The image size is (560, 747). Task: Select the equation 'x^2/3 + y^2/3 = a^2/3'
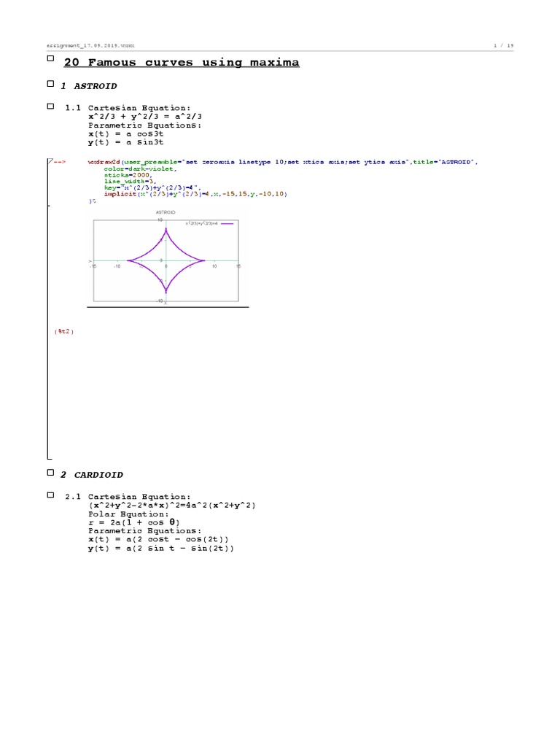click(x=145, y=117)
